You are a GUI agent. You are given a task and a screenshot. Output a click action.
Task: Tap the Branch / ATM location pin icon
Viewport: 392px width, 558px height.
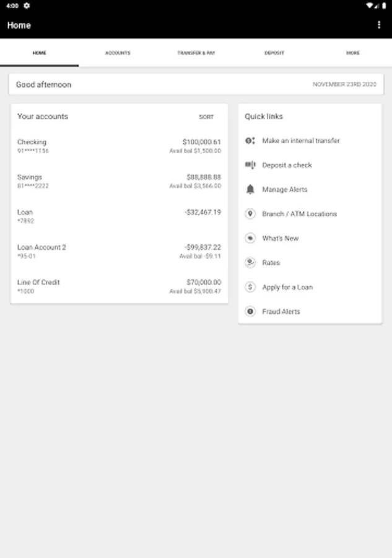(250, 214)
